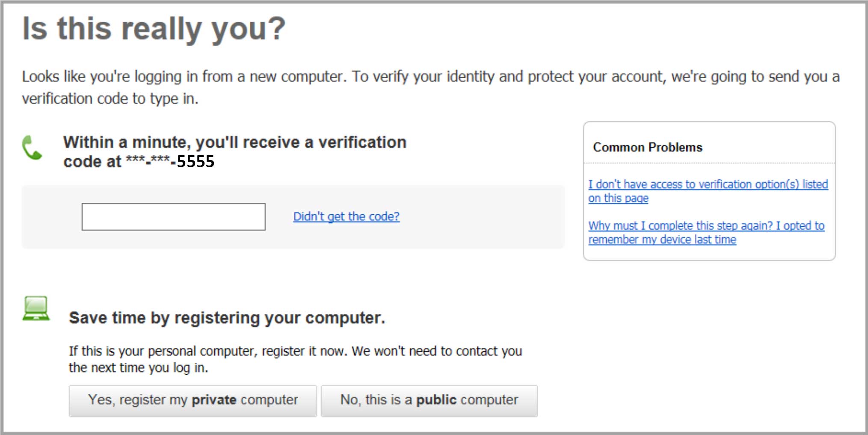Click the "Common Problems" panel title
Image resolution: width=868 pixels, height=435 pixels.
(647, 148)
